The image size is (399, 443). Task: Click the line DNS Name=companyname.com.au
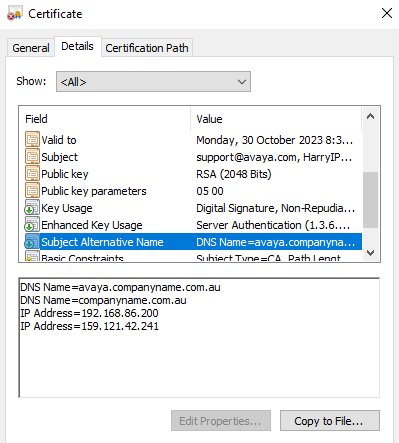tap(103, 300)
